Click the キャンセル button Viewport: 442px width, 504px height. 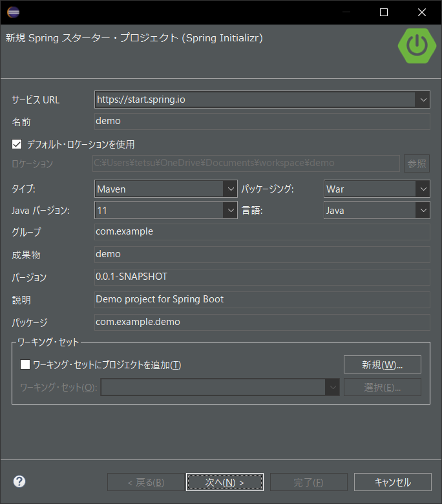click(393, 482)
